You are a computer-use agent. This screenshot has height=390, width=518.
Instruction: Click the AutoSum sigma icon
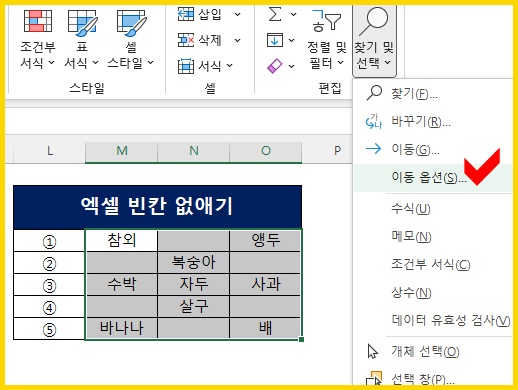point(275,14)
